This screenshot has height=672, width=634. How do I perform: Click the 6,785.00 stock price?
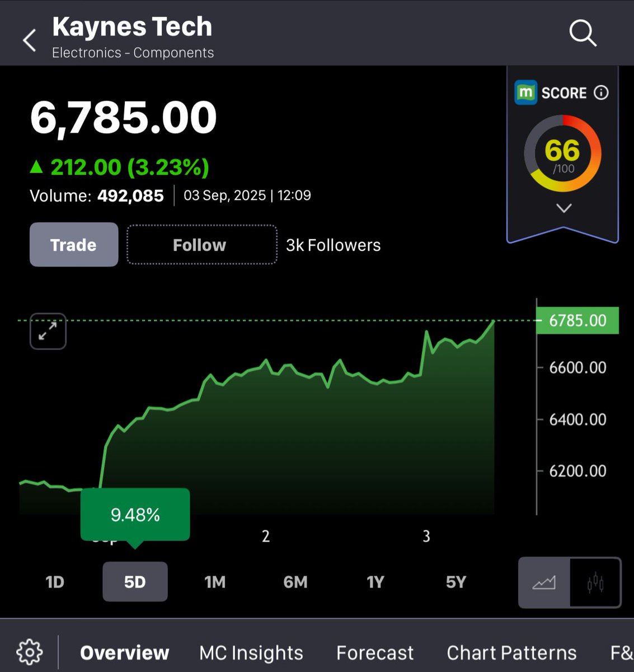click(123, 118)
